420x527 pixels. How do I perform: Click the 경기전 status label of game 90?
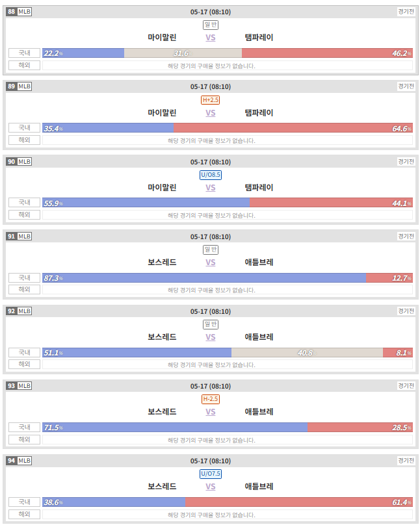406,162
